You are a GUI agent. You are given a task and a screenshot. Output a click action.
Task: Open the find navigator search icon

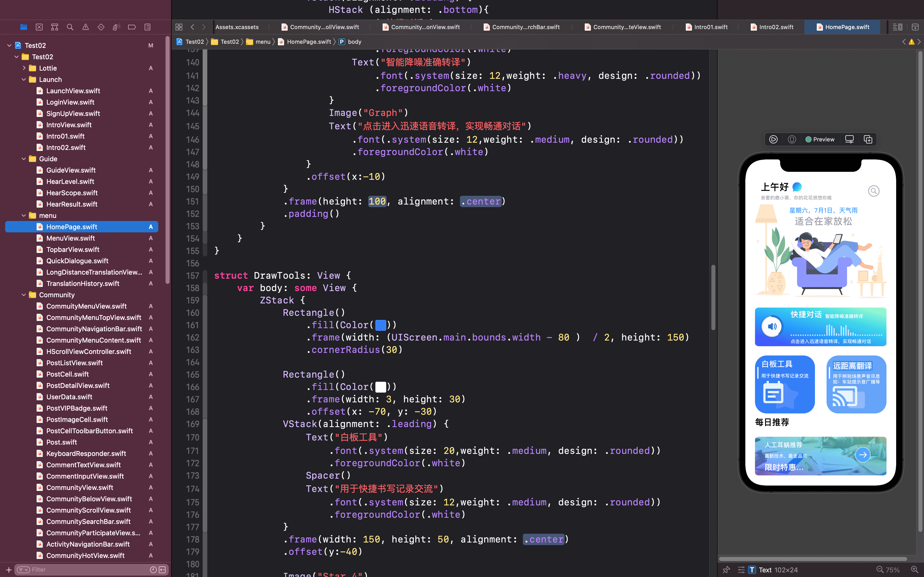coord(70,27)
